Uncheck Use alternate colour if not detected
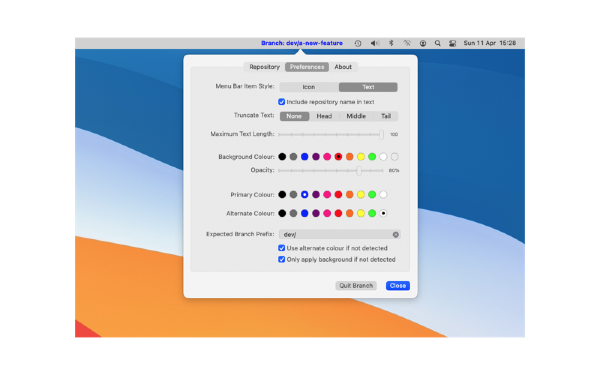This screenshot has height=375, width=600. pos(282,248)
